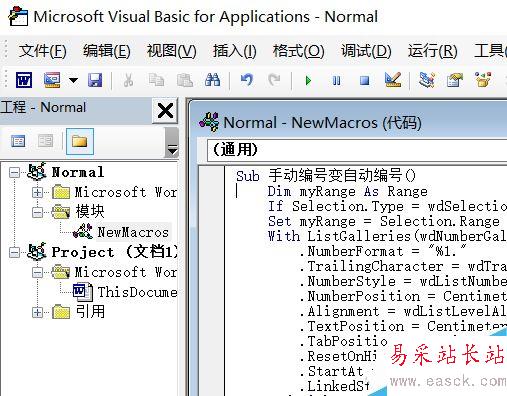Close the 工程 - Normal project panel
Screen dimensions: 507x396
165,111
